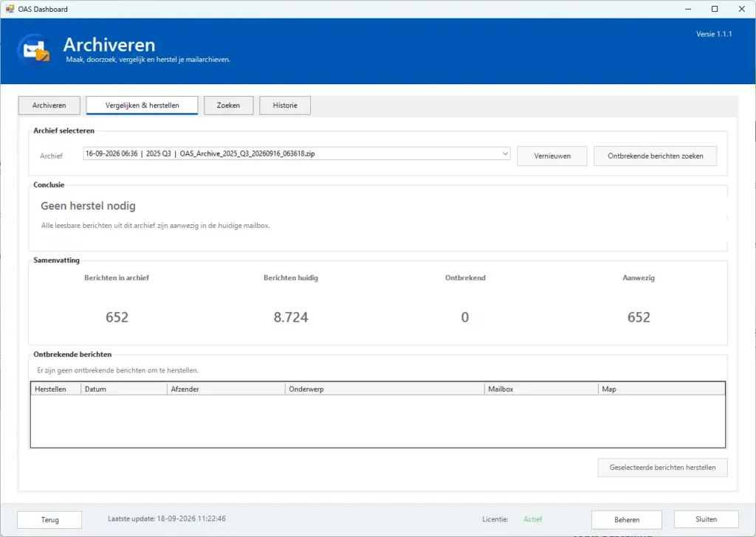Click the 'Berichten in archief' label
This screenshot has width=756, height=537.
[117, 278]
